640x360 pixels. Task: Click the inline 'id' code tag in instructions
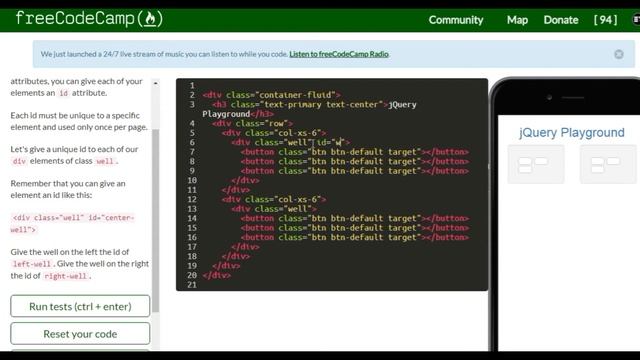[x=63, y=93]
